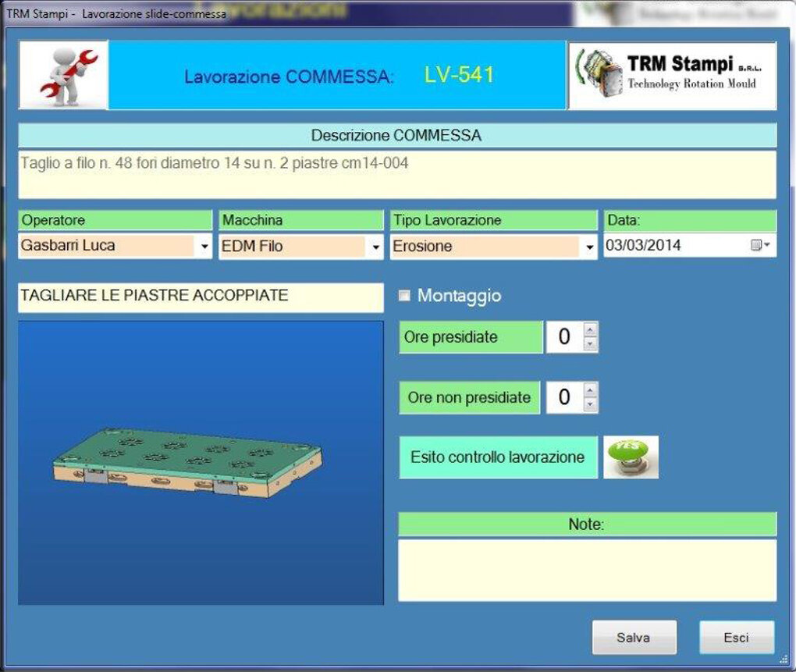Toggle the Montaggio checkbox
796x672 pixels.
404,295
